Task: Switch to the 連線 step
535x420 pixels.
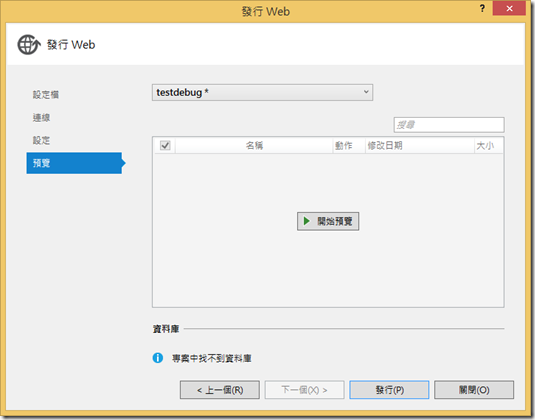Action: 41,118
